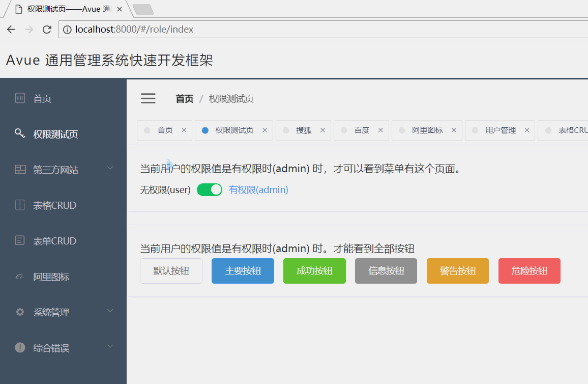Collapse sidebar with hamburger menu icon
Viewport: 588px width, 384px height.
pyautogui.click(x=148, y=98)
